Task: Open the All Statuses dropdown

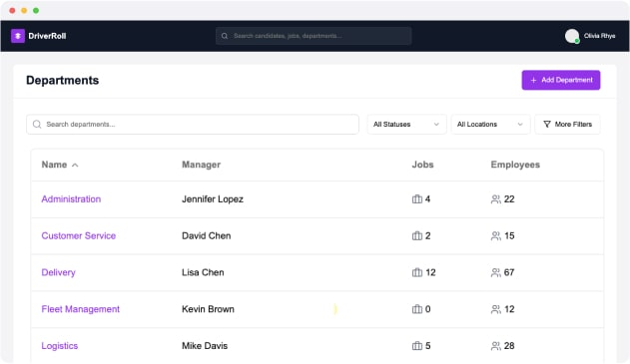Action: point(406,125)
